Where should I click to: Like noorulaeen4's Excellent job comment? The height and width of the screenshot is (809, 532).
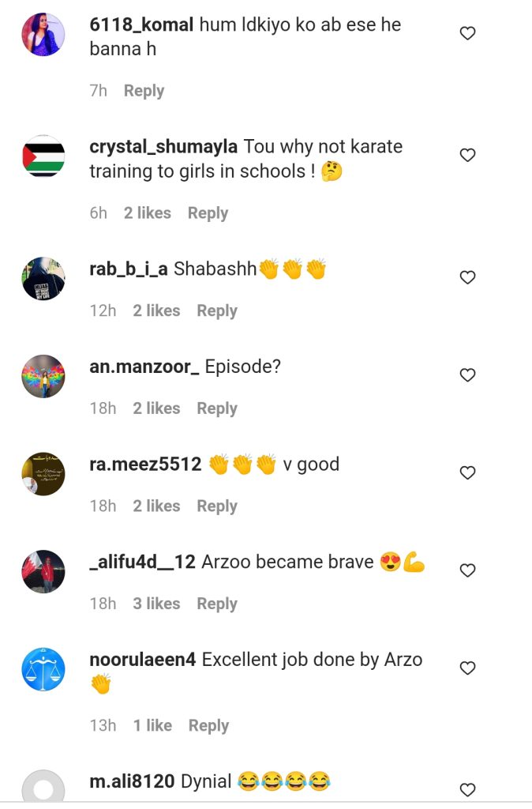[467, 668]
